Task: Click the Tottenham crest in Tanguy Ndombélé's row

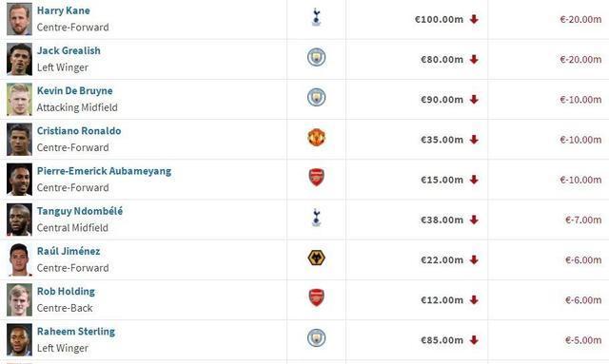Action: (317, 218)
